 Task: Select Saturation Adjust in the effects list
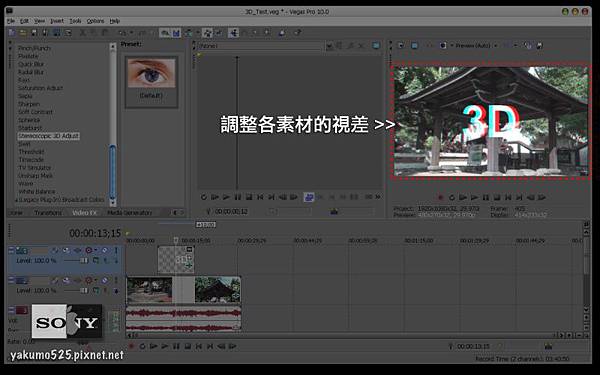point(41,88)
